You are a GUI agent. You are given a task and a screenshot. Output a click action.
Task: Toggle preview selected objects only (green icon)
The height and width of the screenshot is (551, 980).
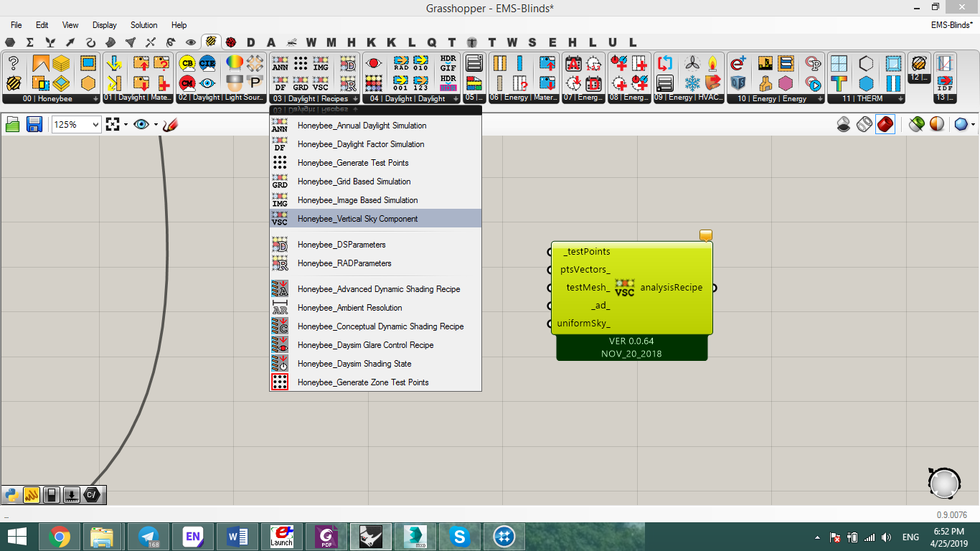916,124
